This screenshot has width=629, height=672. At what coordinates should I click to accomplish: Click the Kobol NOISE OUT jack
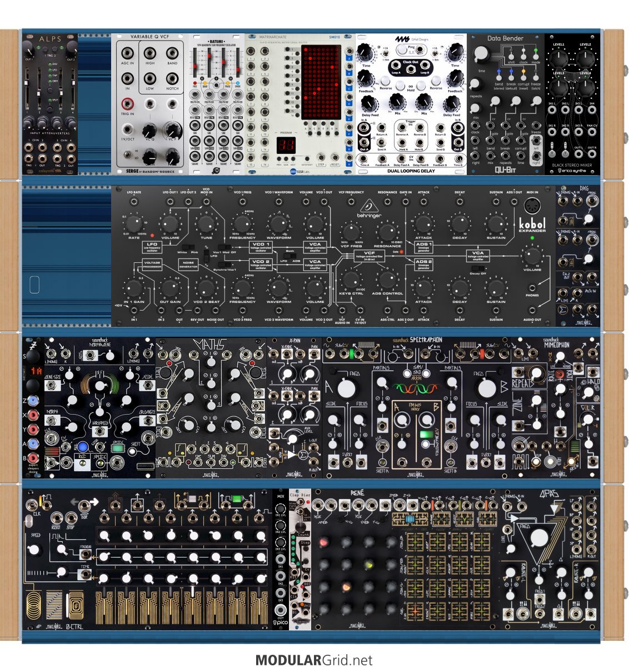click(x=214, y=311)
